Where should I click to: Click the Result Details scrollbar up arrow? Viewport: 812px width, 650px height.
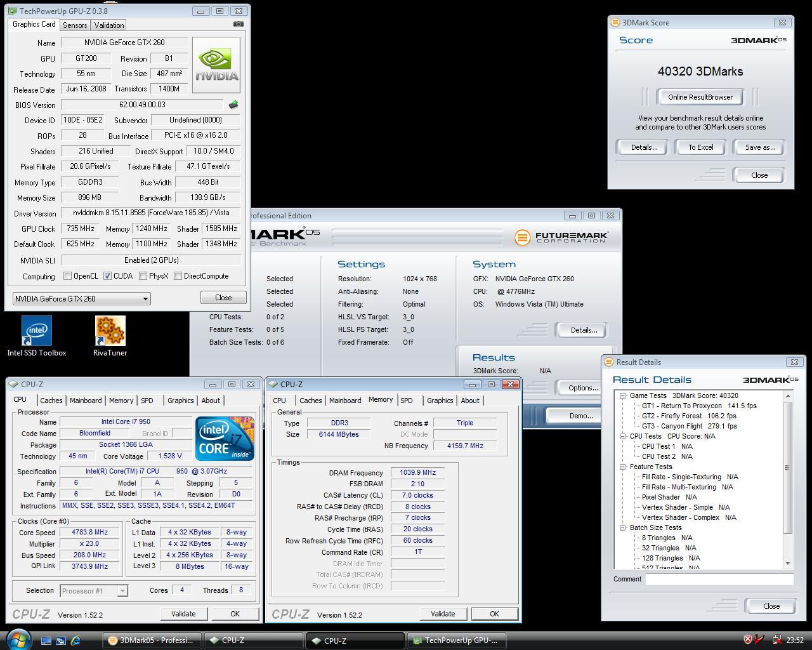coord(788,395)
